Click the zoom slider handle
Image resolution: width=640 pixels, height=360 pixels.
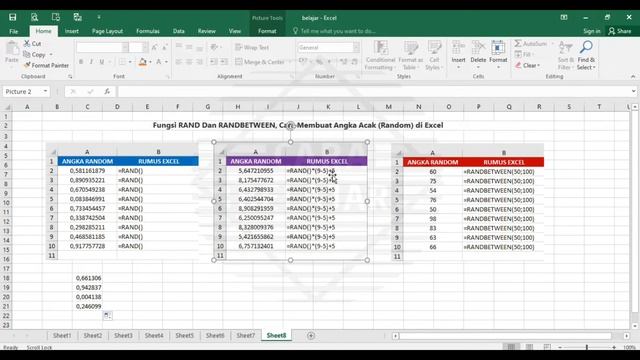tap(587, 347)
